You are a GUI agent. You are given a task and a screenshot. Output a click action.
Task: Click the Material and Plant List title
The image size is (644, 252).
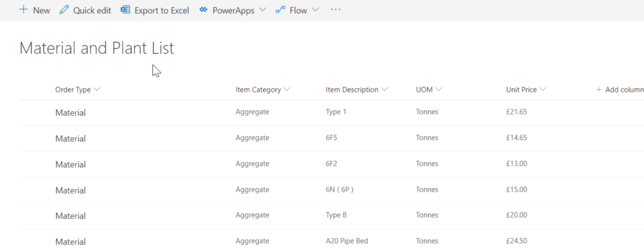[x=97, y=48]
